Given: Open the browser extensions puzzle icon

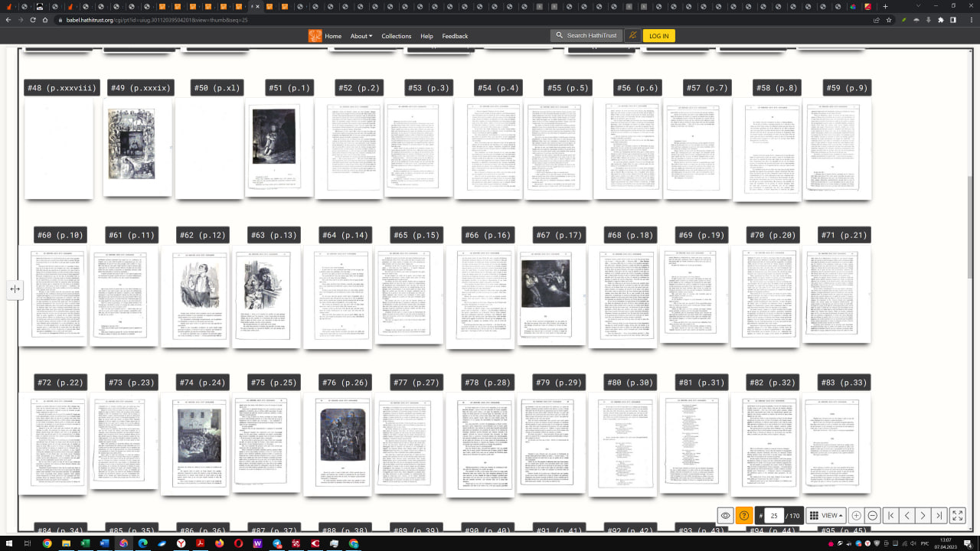Looking at the screenshot, I should coord(941,20).
